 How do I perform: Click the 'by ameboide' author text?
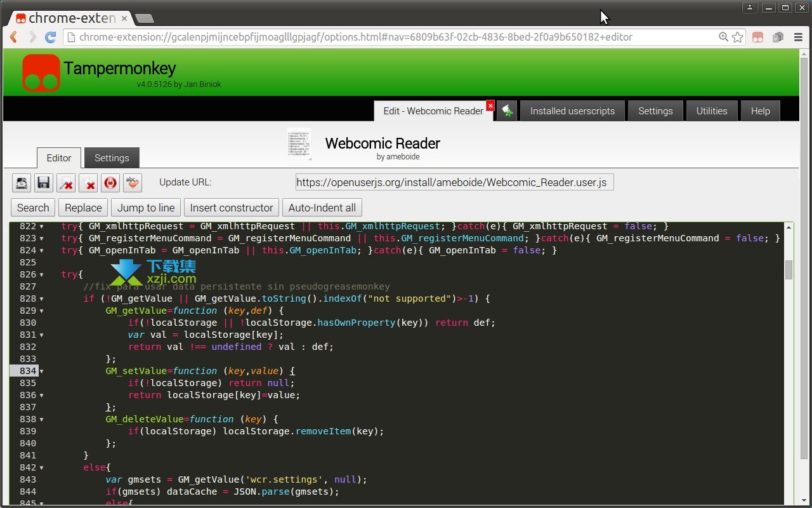[x=398, y=157]
